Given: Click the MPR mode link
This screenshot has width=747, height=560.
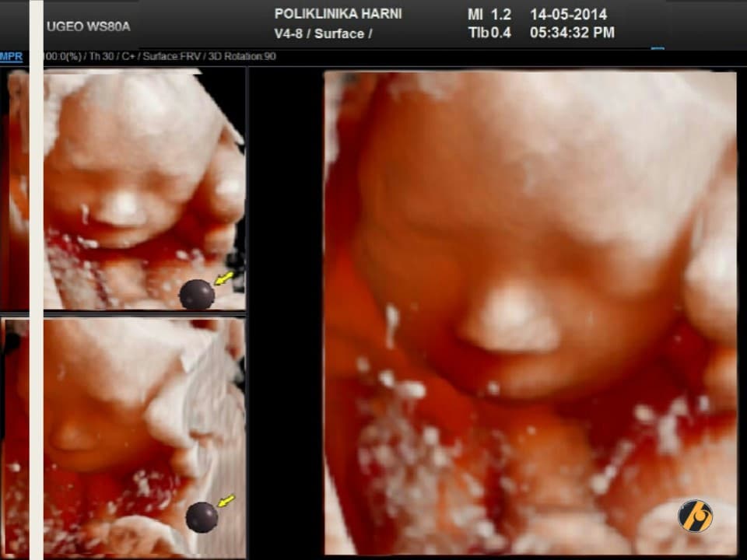Looking at the screenshot, I should 11,57.
